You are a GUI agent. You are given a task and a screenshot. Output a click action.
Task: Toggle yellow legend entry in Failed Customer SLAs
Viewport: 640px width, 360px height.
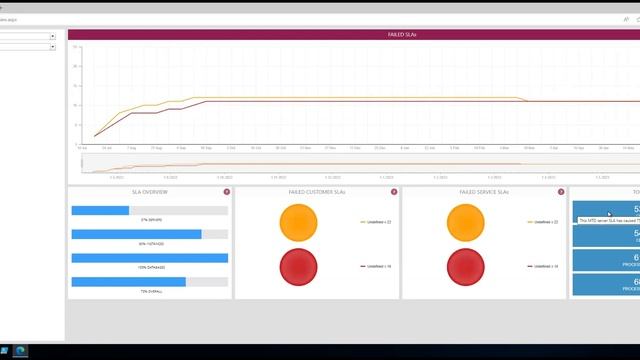click(376, 222)
